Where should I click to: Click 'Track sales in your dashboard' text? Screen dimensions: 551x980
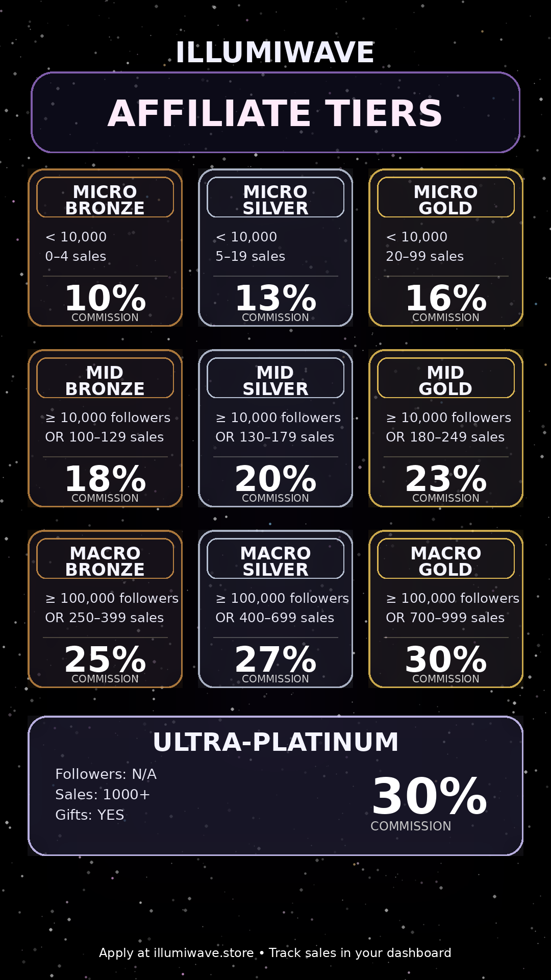click(x=360, y=953)
